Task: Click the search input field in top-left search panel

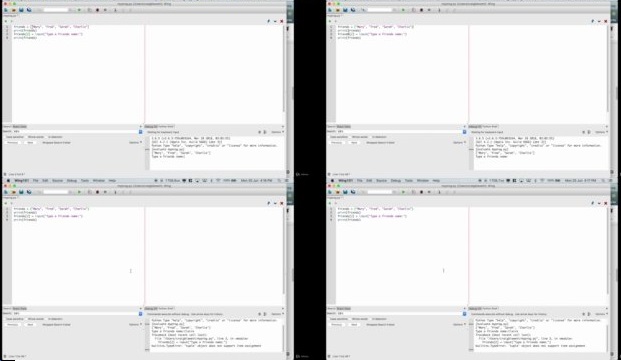Action: (75, 131)
